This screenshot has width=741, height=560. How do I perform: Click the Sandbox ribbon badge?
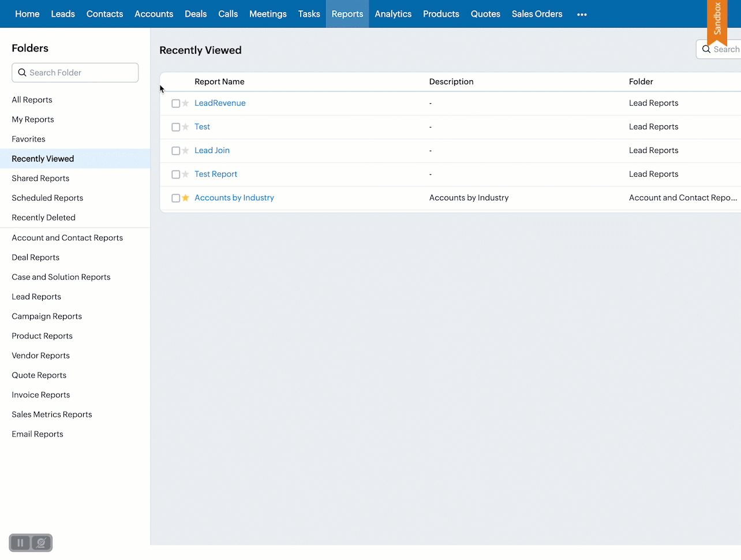click(x=717, y=21)
